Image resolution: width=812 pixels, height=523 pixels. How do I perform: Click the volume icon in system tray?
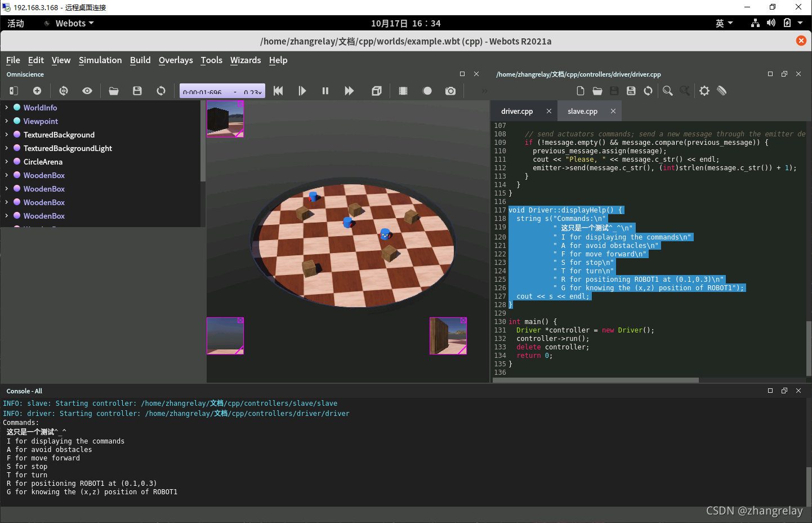771,23
